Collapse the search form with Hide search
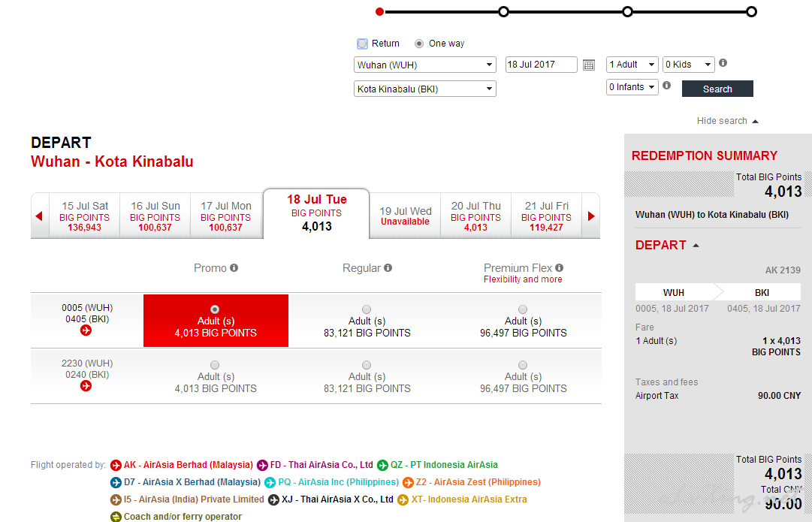The height and width of the screenshot is (522, 812). (x=727, y=121)
